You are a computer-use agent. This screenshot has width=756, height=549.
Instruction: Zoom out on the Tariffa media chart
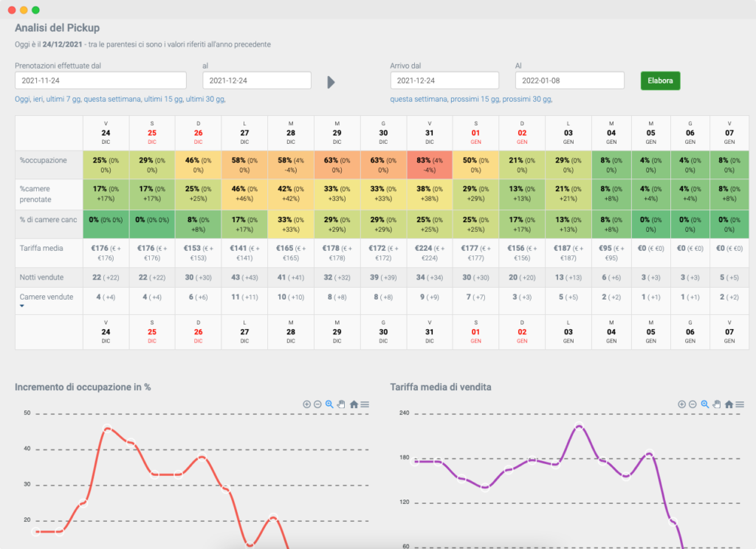(x=693, y=404)
